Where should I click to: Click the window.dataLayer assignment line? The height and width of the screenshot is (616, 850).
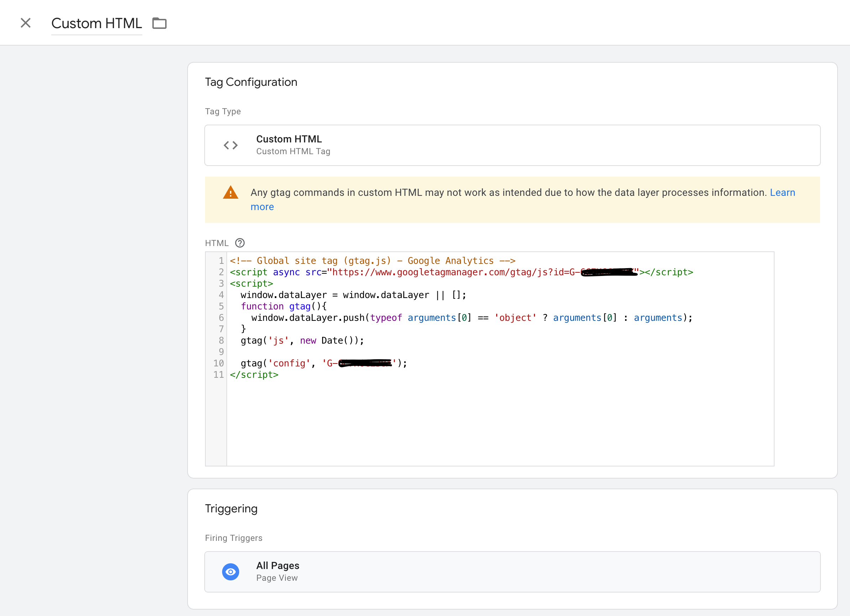click(x=353, y=295)
